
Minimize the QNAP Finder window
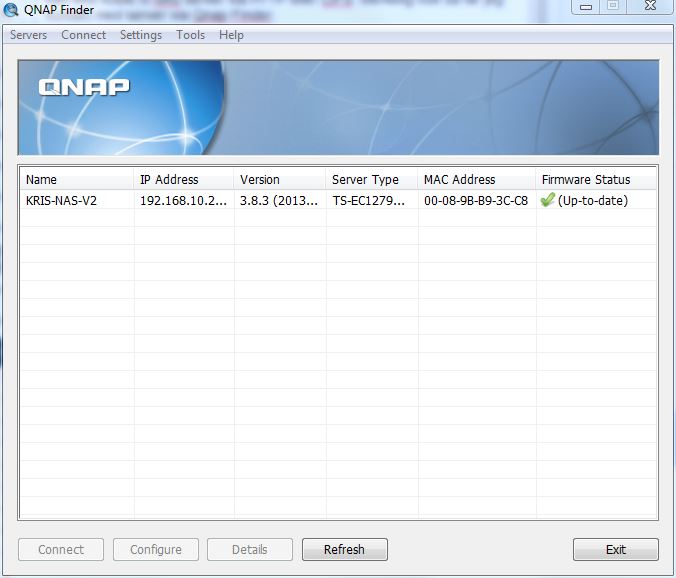pyautogui.click(x=585, y=6)
